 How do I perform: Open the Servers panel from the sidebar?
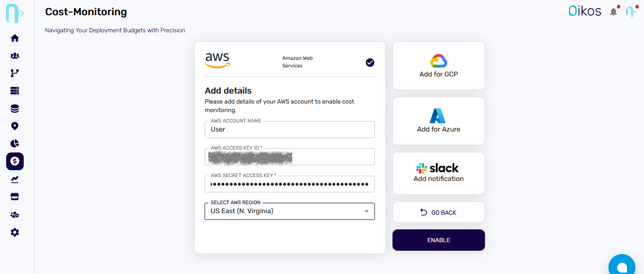click(x=15, y=90)
